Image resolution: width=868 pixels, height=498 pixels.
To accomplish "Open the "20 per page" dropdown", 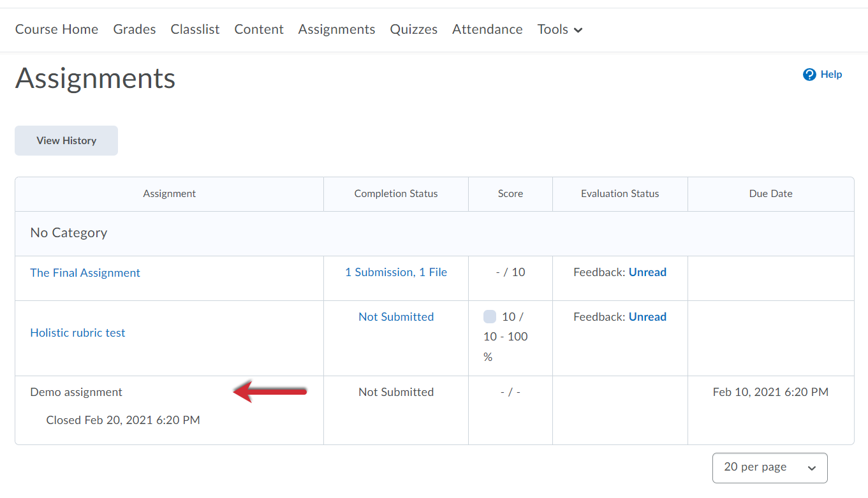I will tap(769, 467).
